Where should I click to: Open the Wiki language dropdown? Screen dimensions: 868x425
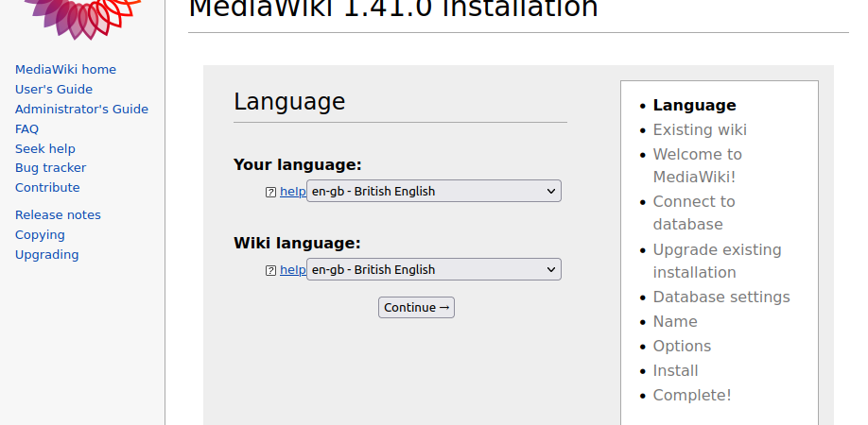click(x=433, y=269)
